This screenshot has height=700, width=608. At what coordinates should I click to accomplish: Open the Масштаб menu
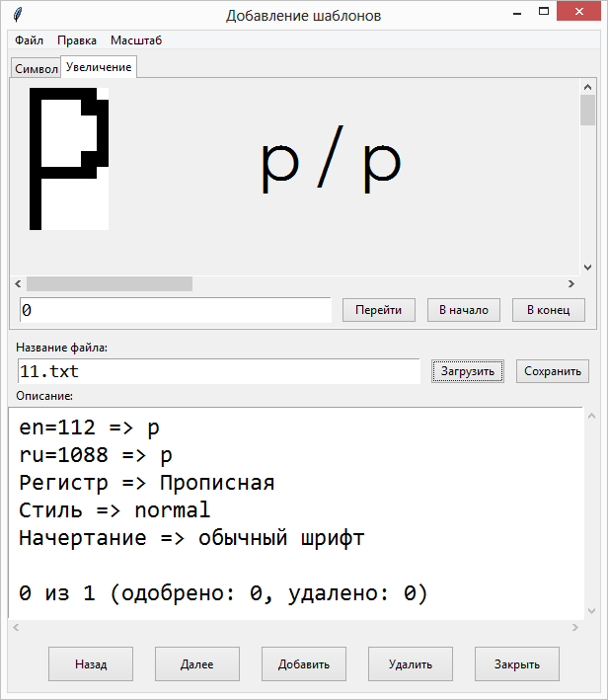click(x=136, y=40)
